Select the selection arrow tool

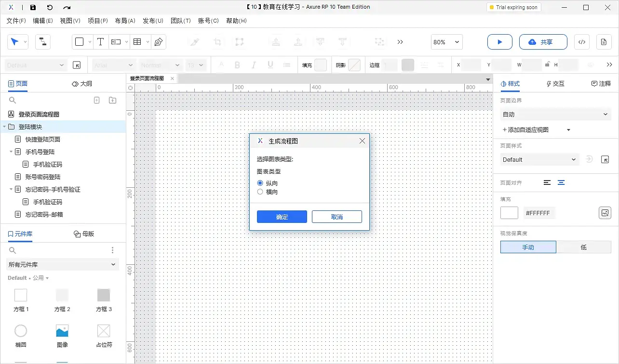point(14,41)
